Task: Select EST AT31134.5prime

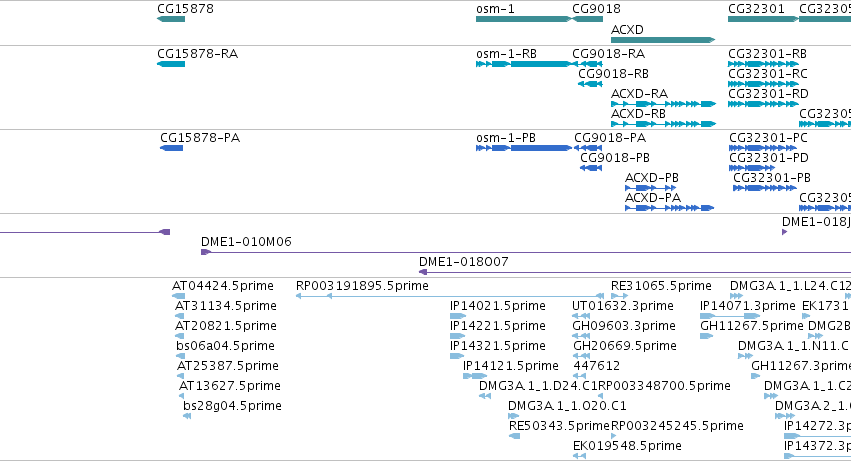Action: pyautogui.click(x=180, y=316)
